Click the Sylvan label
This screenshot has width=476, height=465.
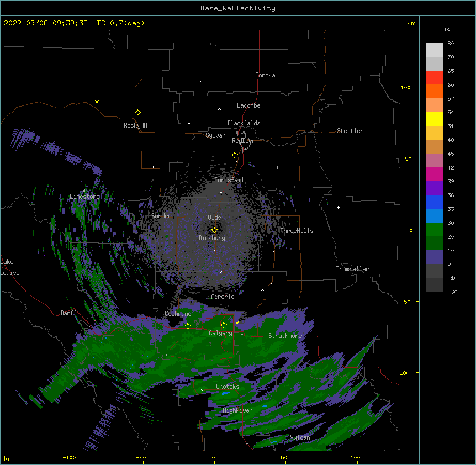click(x=215, y=135)
